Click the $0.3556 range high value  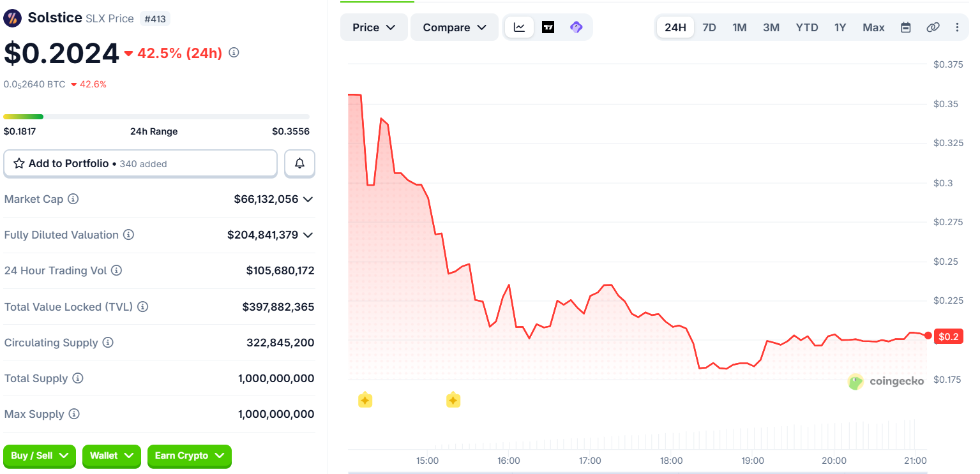point(290,131)
